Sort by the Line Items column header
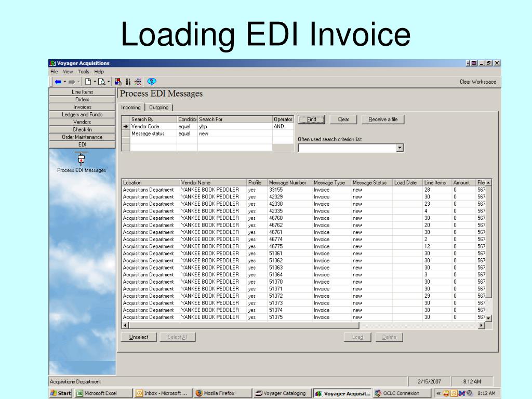The image size is (532, 399). 437,182
